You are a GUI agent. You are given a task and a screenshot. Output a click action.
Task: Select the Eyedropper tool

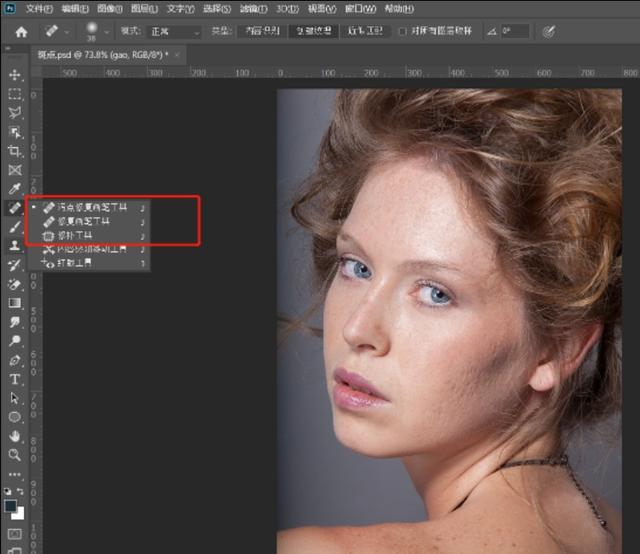[x=14, y=189]
